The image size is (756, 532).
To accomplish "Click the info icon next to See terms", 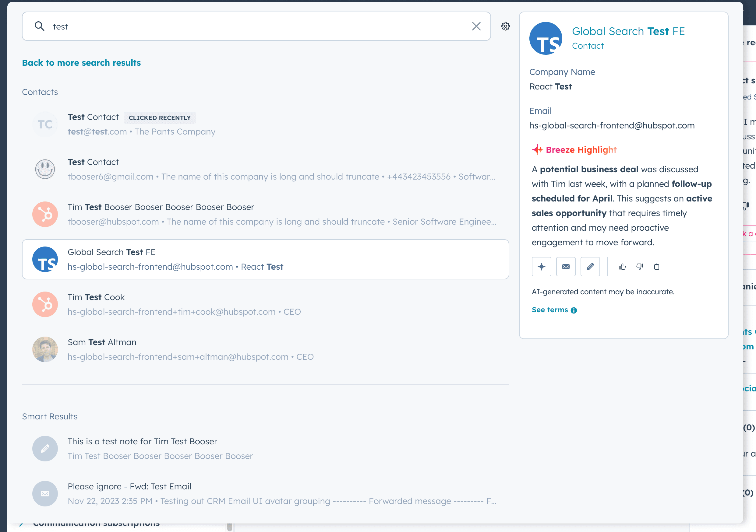I will coord(574,310).
